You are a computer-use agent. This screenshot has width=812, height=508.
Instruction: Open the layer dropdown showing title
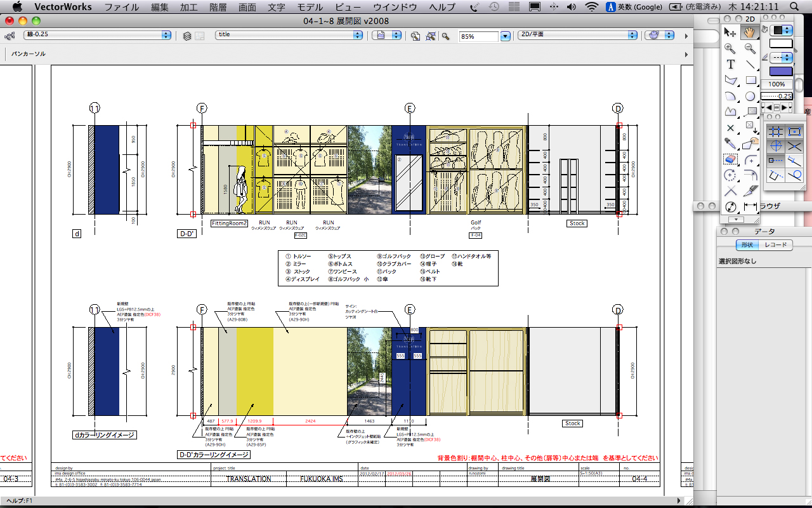pyautogui.click(x=291, y=36)
